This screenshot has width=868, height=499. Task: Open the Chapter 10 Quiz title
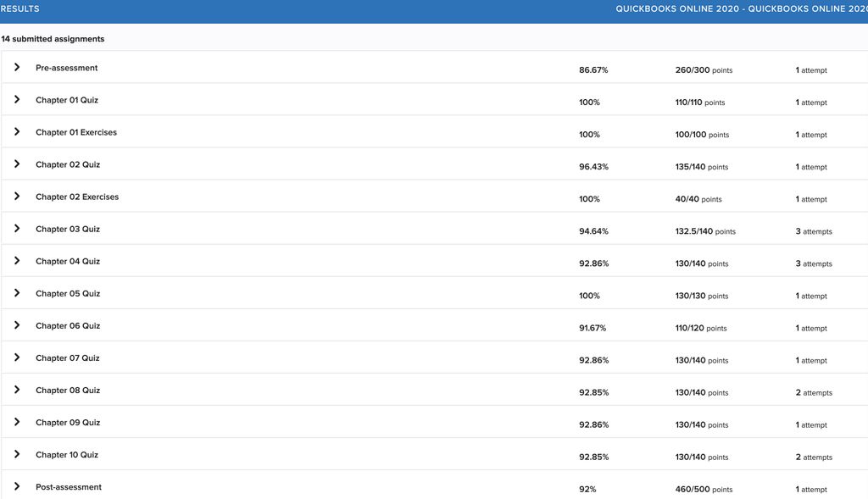tap(67, 455)
